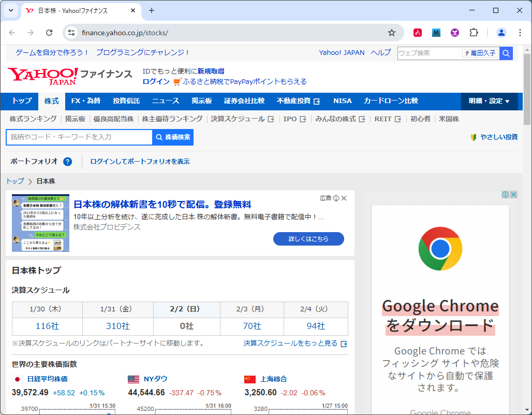Close the 日本株 Yahoo!ファイナンス tab

click(x=133, y=10)
